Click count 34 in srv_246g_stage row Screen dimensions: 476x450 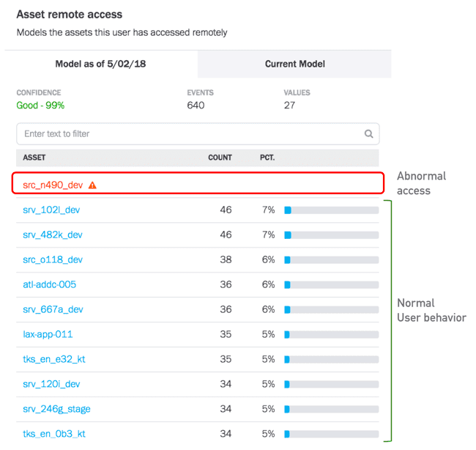point(226,409)
